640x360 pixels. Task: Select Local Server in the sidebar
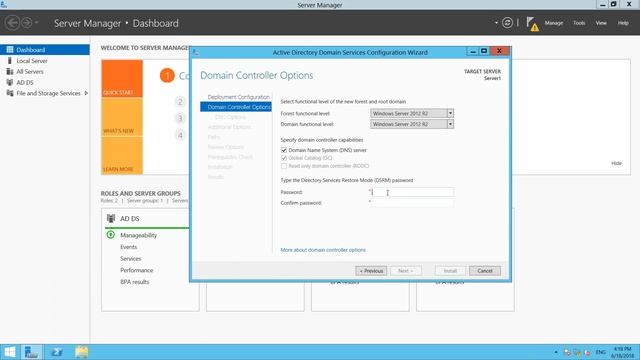click(45, 61)
